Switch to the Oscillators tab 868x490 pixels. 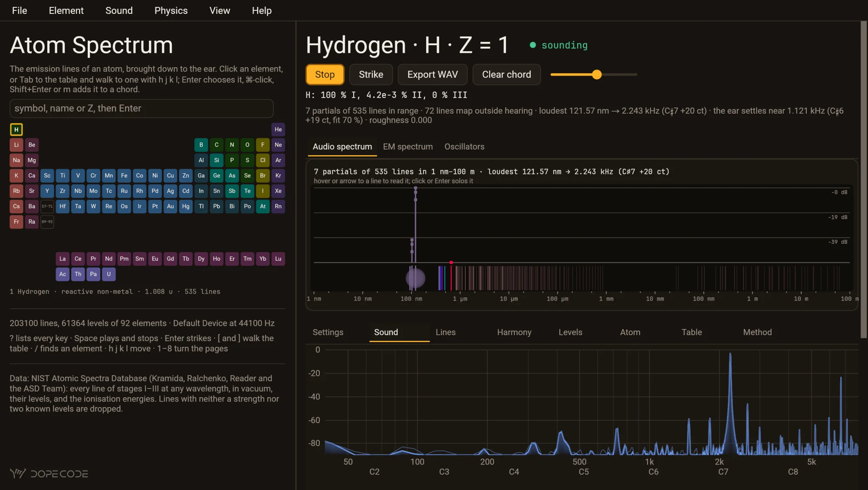(464, 147)
